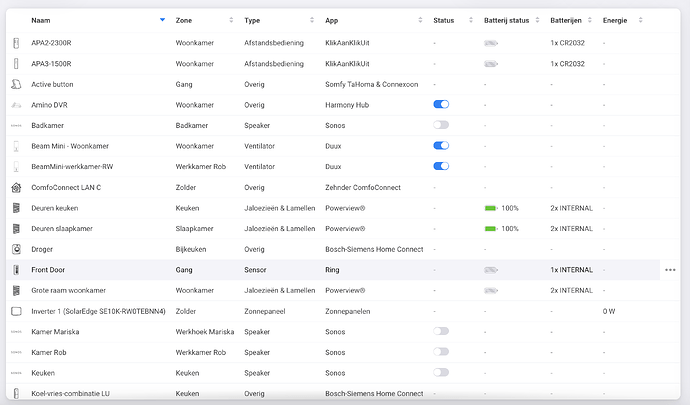Click the green battery indicator for Deuren keuken
The width and height of the screenshot is (690, 405).
coord(491,208)
